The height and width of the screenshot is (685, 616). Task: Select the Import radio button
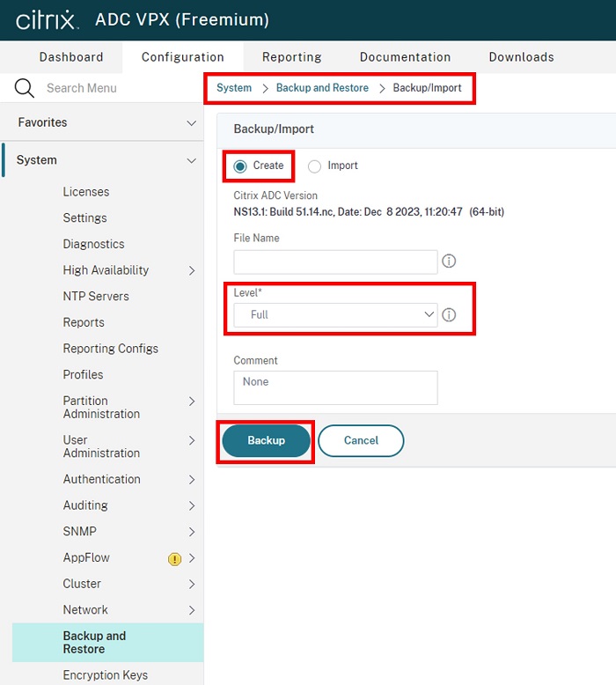pos(314,166)
